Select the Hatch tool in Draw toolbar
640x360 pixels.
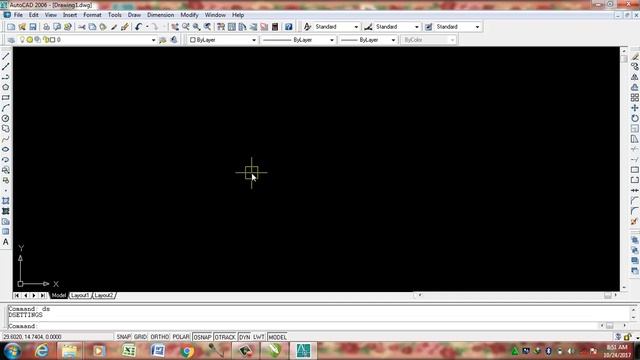(x=6, y=201)
